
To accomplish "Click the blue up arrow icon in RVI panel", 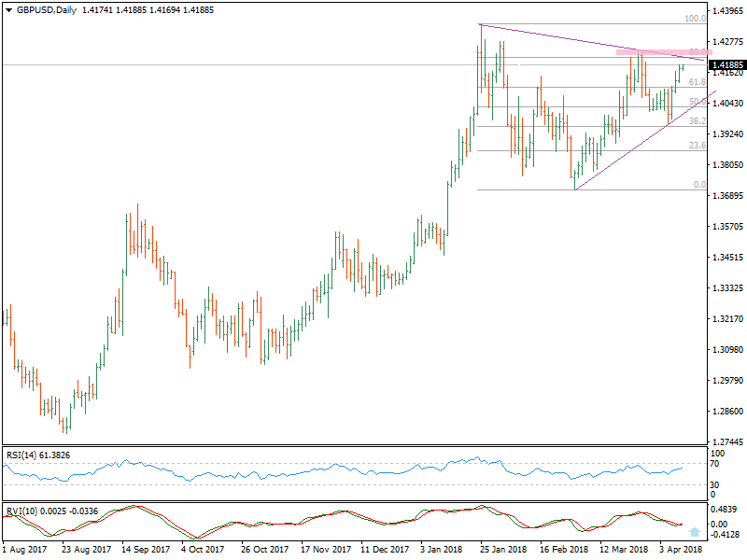I will [692, 530].
